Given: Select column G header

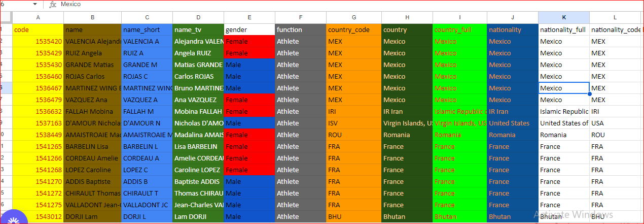Looking at the screenshot, I should tap(353, 18).
